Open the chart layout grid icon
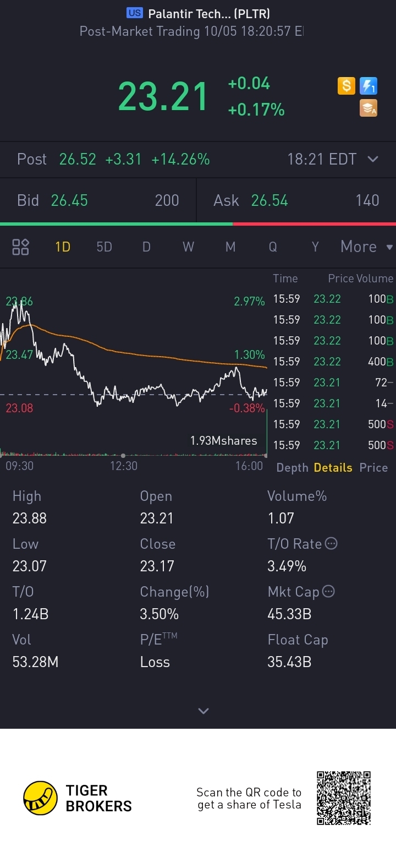The width and height of the screenshot is (396, 868). pyautogui.click(x=21, y=247)
